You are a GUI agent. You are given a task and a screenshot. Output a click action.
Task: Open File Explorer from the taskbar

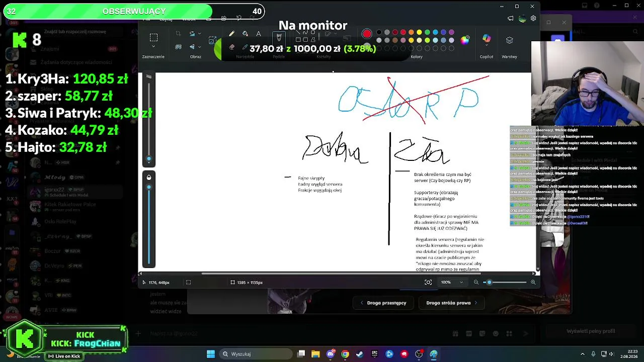[315, 354]
